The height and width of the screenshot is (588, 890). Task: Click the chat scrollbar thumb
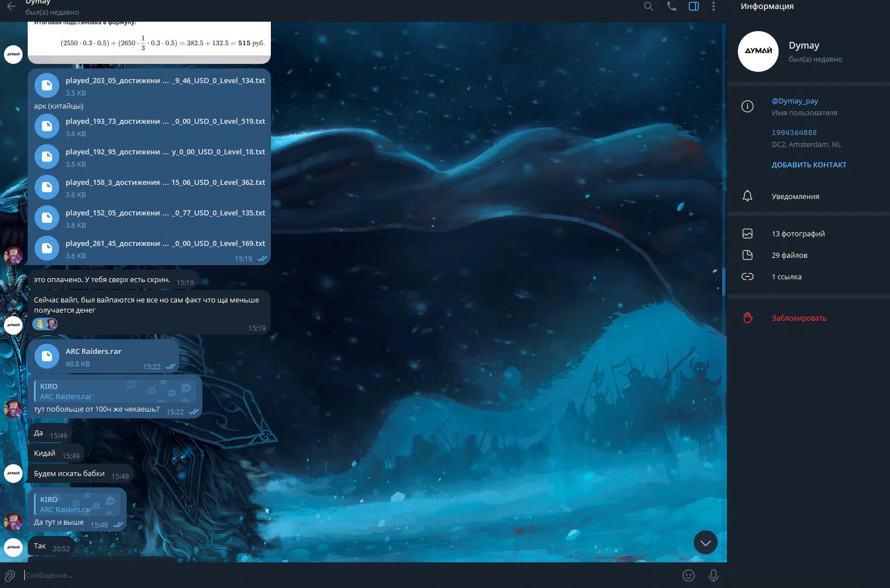pos(724,282)
